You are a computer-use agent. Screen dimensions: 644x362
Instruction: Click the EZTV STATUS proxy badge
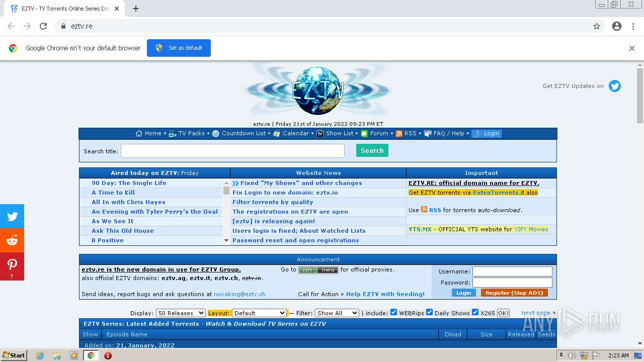tap(318, 270)
